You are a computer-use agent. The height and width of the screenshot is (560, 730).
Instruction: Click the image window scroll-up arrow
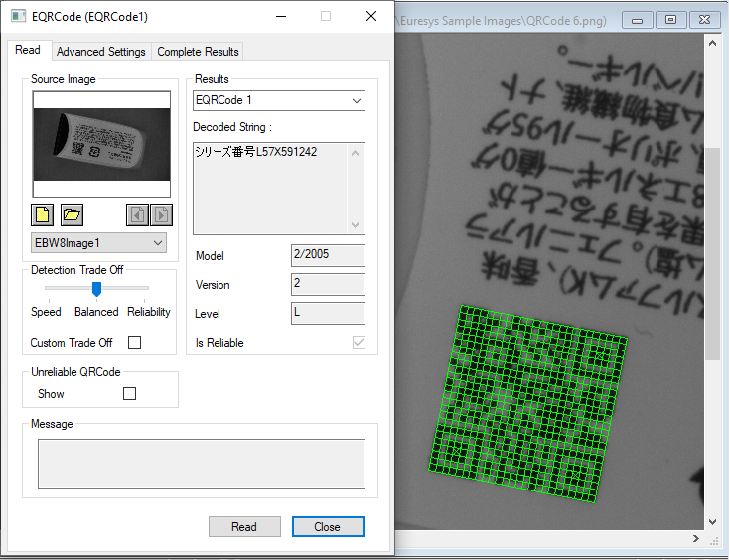point(711,42)
